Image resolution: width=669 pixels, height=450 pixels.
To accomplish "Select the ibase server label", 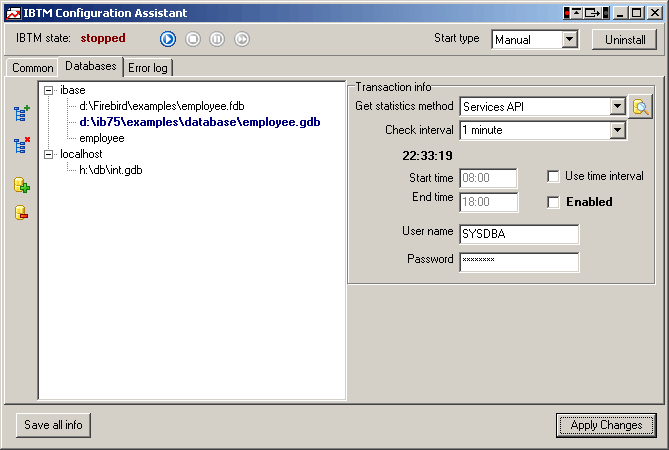I will (73, 90).
